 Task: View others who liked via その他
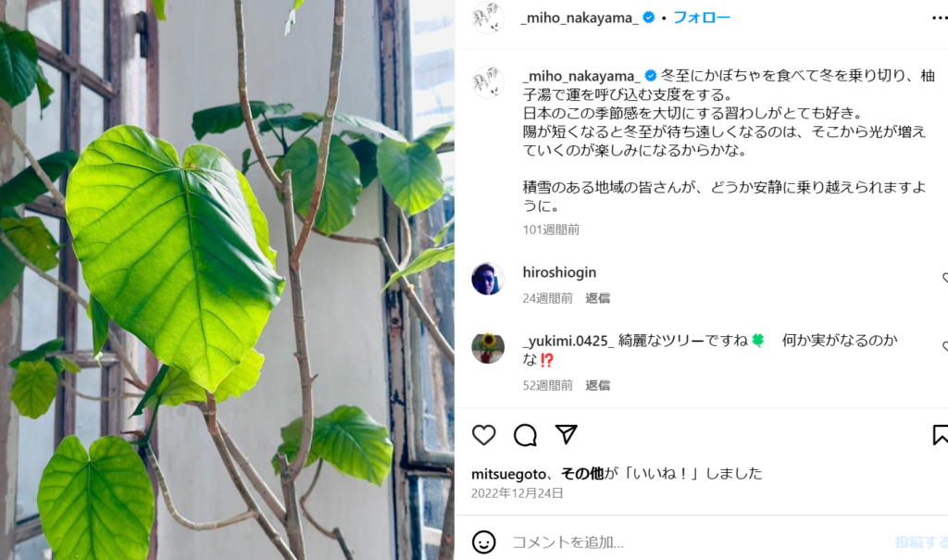click(582, 474)
